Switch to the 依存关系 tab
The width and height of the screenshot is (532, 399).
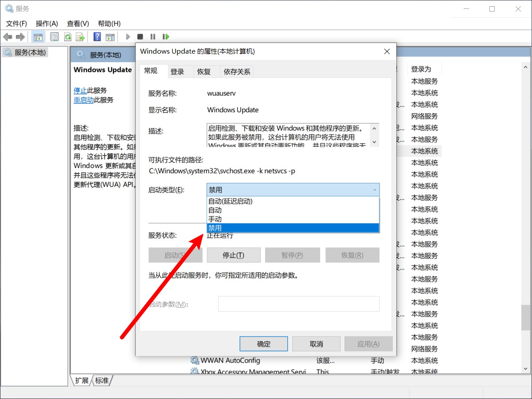point(236,71)
